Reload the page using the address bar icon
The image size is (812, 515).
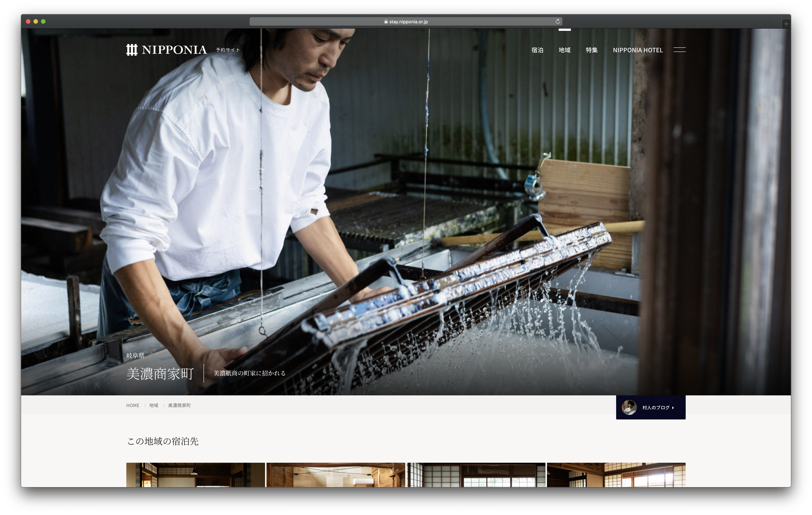point(558,22)
